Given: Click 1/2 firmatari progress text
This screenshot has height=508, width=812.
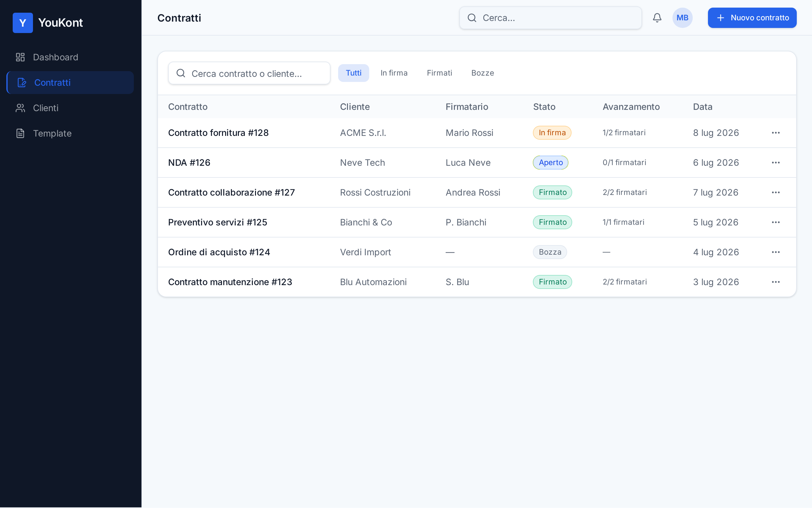Looking at the screenshot, I should pos(624,133).
